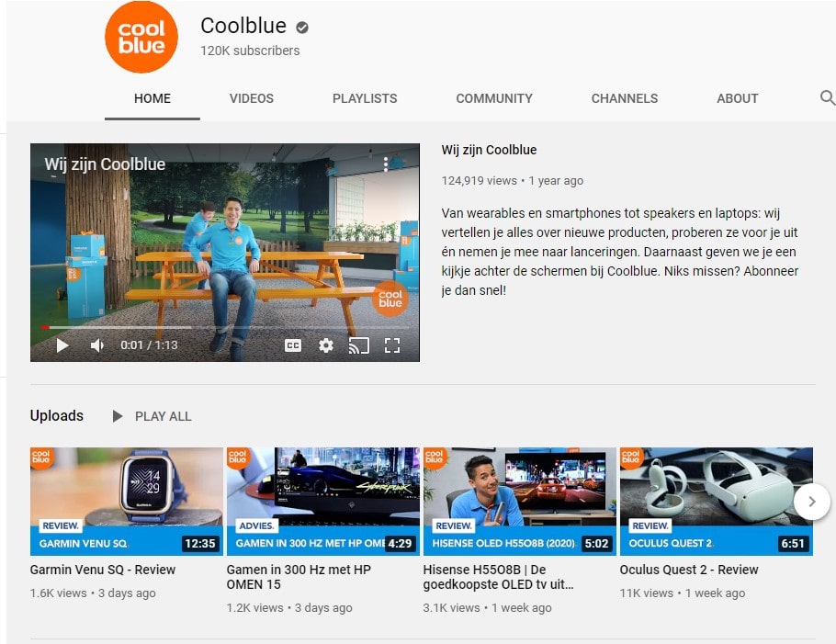Click the verified checkmark badge beside Coolblue
Screen dimensions: 836x644
point(302,28)
